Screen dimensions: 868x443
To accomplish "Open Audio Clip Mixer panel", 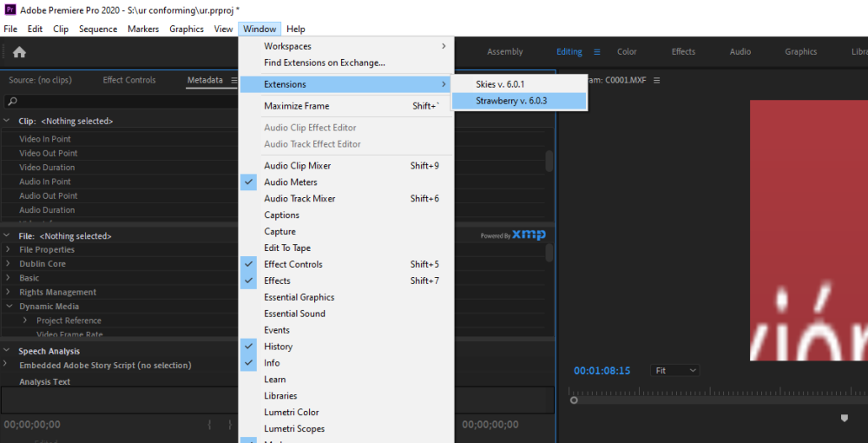I will [346, 166].
